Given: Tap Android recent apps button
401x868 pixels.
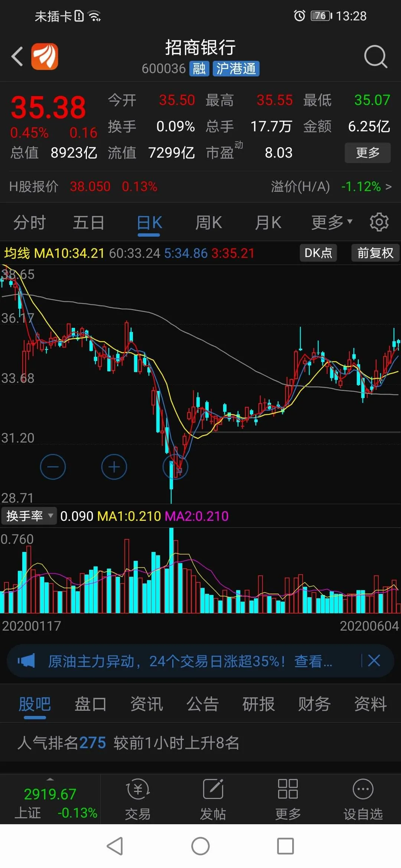Looking at the screenshot, I should click(286, 846).
